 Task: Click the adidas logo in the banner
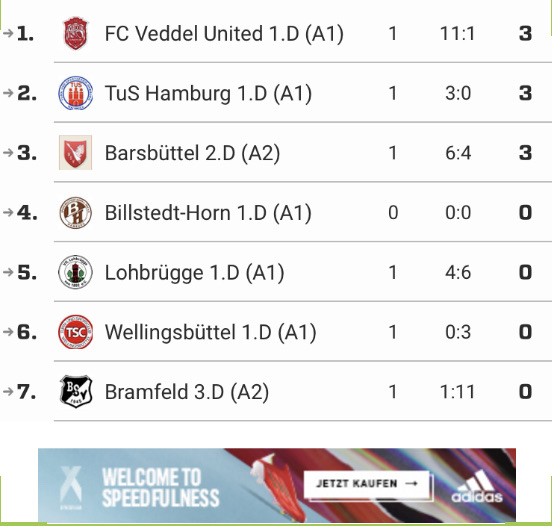click(477, 487)
